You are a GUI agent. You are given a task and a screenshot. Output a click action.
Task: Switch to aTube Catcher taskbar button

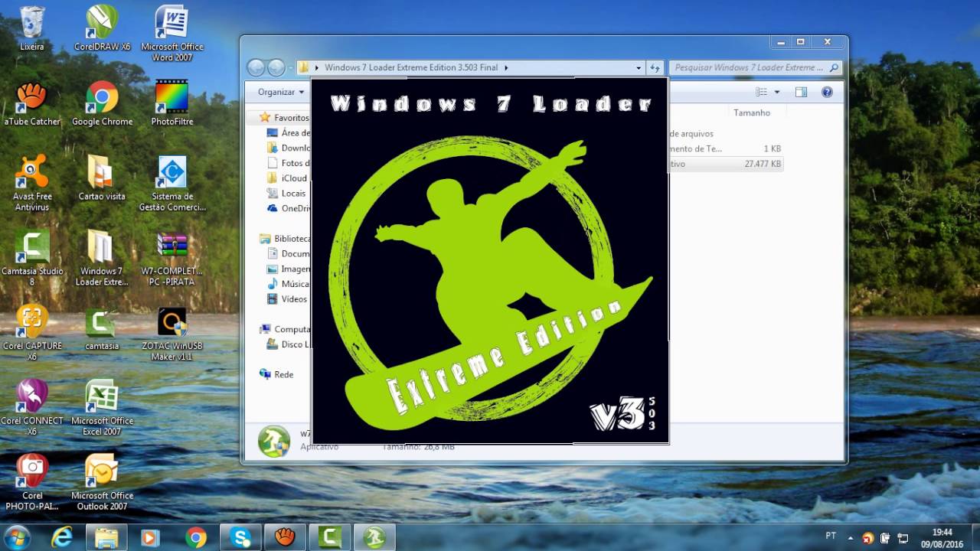[x=285, y=537]
